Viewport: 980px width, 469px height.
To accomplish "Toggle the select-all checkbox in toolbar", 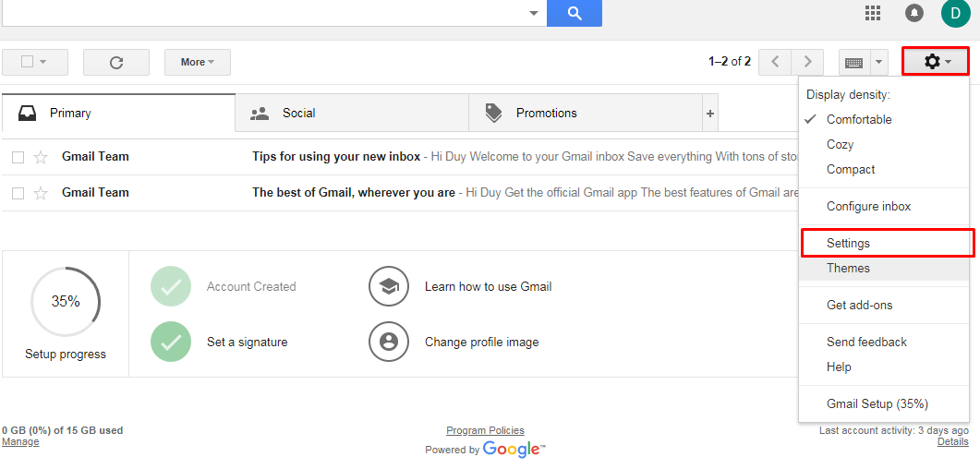I will (27, 62).
